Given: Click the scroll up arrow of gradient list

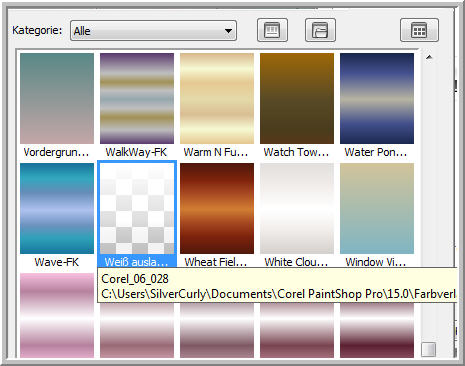Looking at the screenshot, I should [x=429, y=57].
